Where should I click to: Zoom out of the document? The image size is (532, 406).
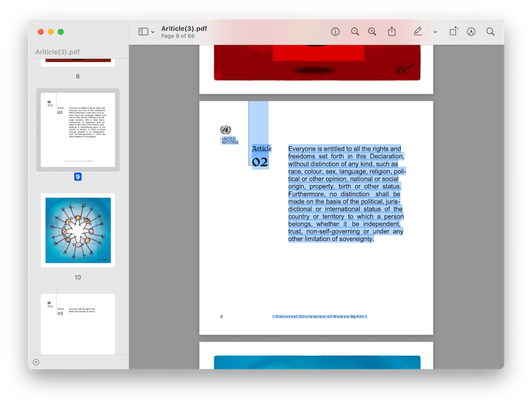click(355, 31)
